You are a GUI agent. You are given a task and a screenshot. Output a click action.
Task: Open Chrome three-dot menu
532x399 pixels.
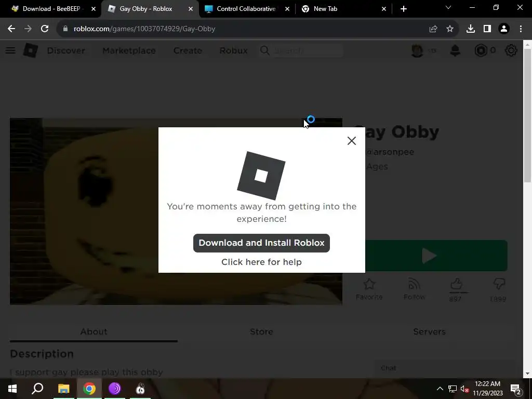[521, 29]
